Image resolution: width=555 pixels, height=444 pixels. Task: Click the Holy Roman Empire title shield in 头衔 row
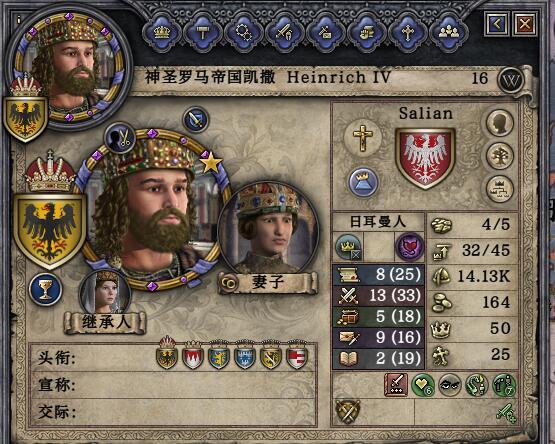tap(167, 354)
